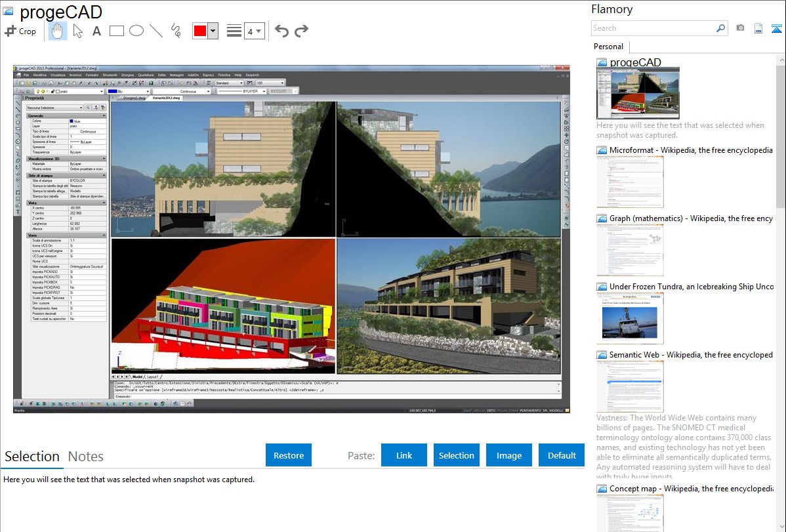Viewport: 786px width, 532px height.
Task: Paste as Image
Action: point(509,455)
